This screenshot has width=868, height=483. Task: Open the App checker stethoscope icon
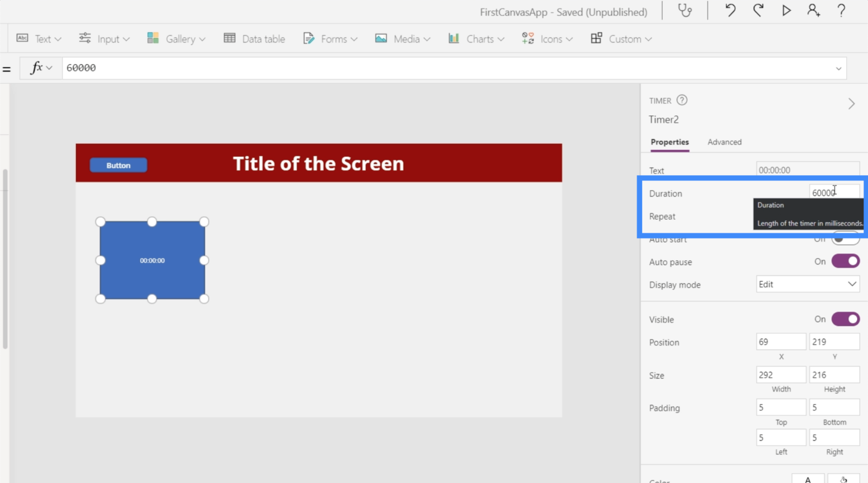click(x=685, y=10)
